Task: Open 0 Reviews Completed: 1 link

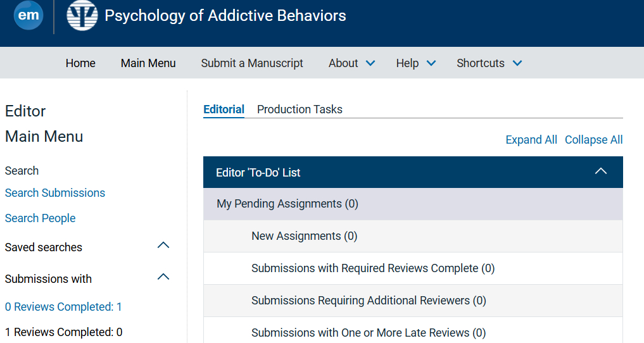Action: tap(63, 307)
